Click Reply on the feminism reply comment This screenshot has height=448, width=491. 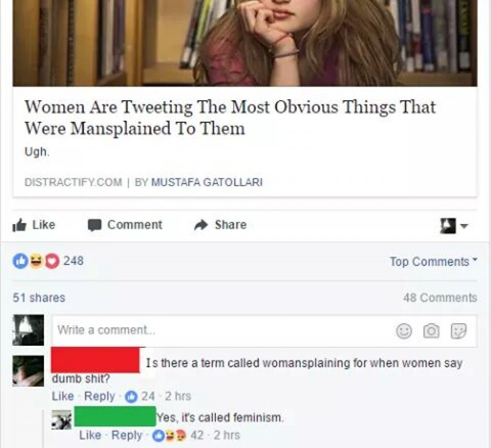(127, 435)
